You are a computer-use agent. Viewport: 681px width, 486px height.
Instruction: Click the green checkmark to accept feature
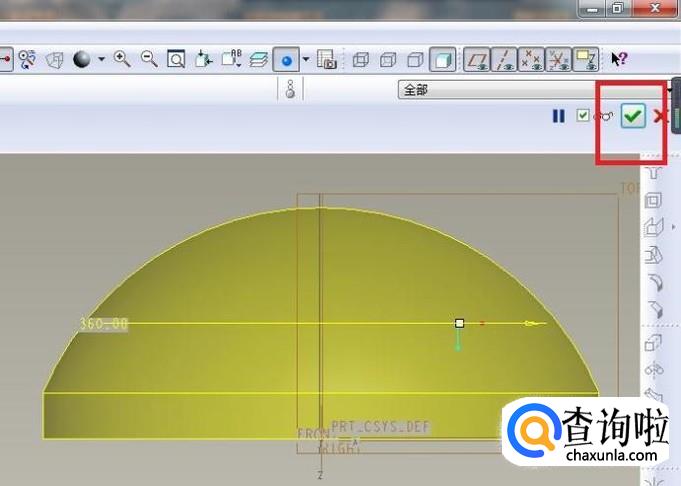[x=632, y=116]
